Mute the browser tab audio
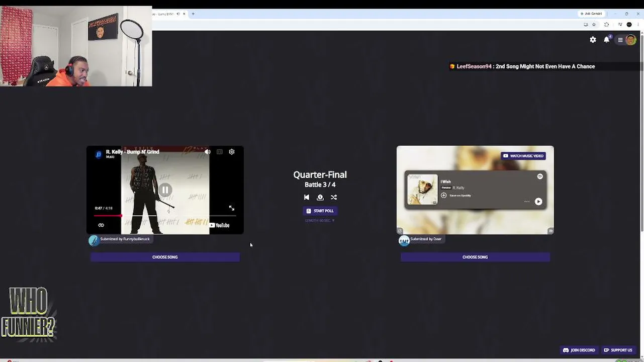The image size is (644, 362). coord(178,14)
